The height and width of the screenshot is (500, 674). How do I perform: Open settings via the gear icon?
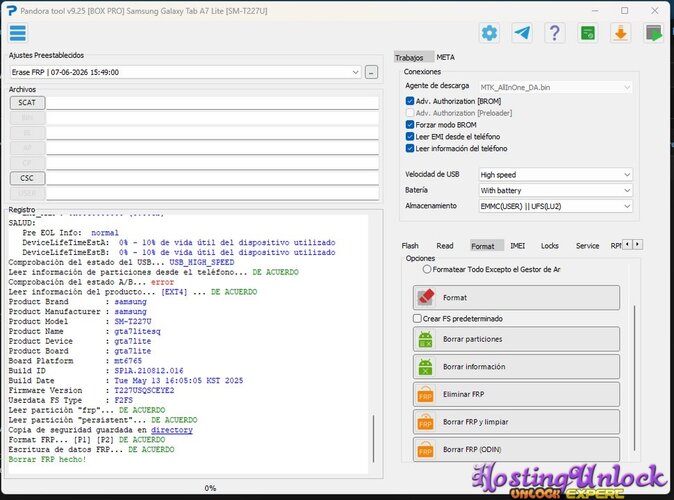pos(489,33)
